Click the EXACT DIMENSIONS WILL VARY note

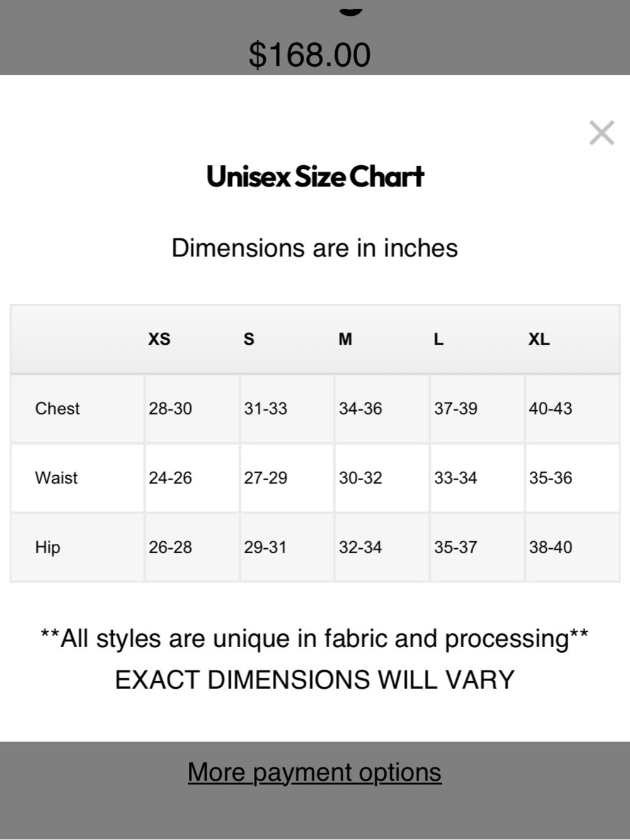click(x=314, y=680)
